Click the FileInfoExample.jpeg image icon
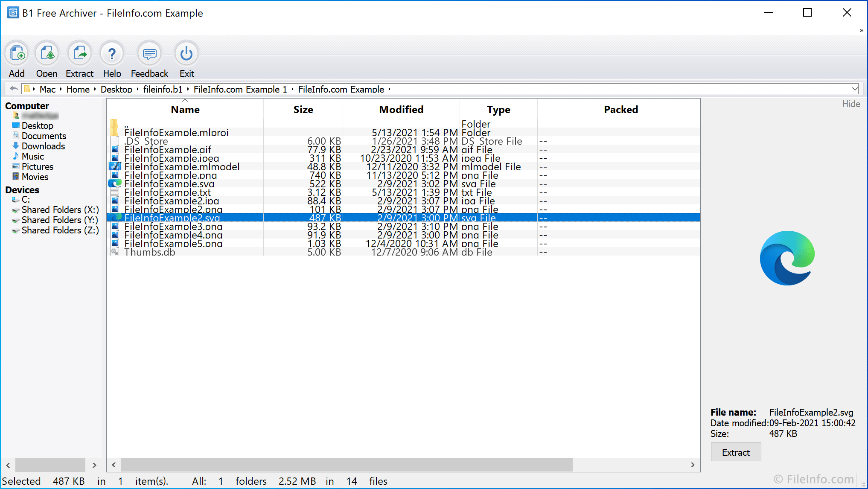Image resolution: width=868 pixels, height=489 pixels. pyautogui.click(x=114, y=158)
